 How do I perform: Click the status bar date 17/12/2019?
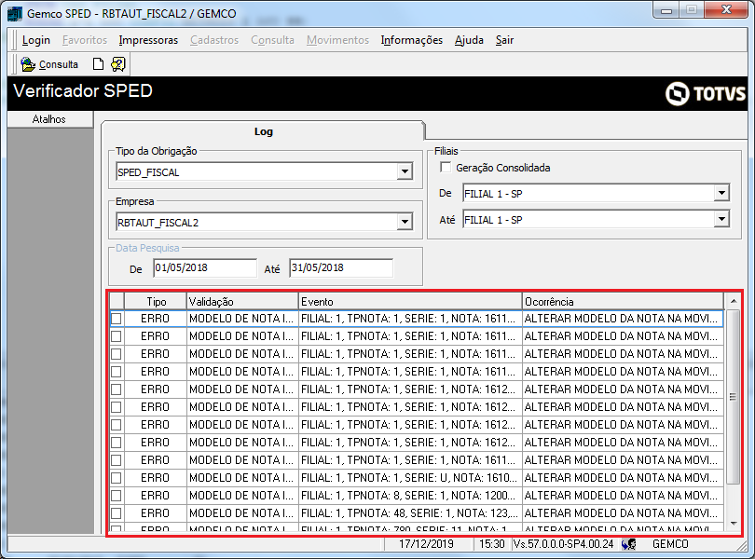[x=426, y=544]
